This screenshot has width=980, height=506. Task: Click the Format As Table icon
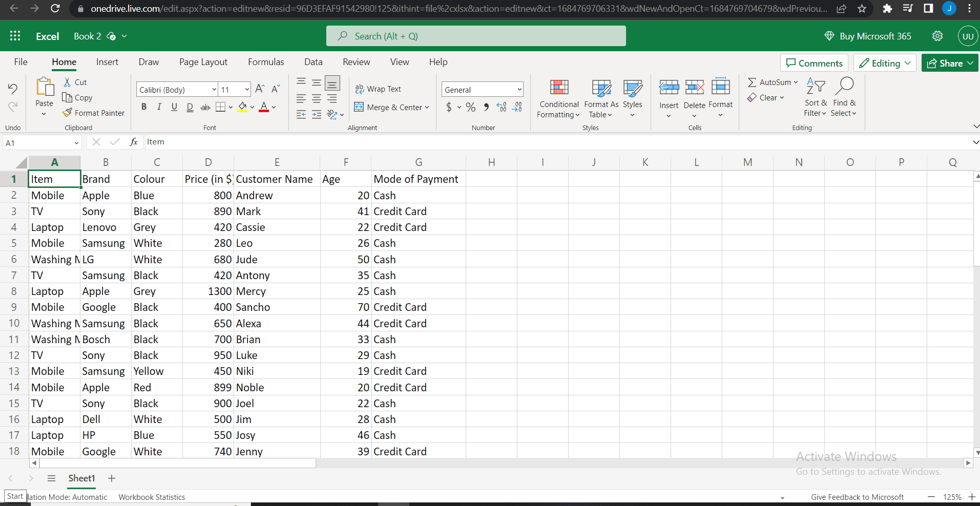click(x=600, y=88)
